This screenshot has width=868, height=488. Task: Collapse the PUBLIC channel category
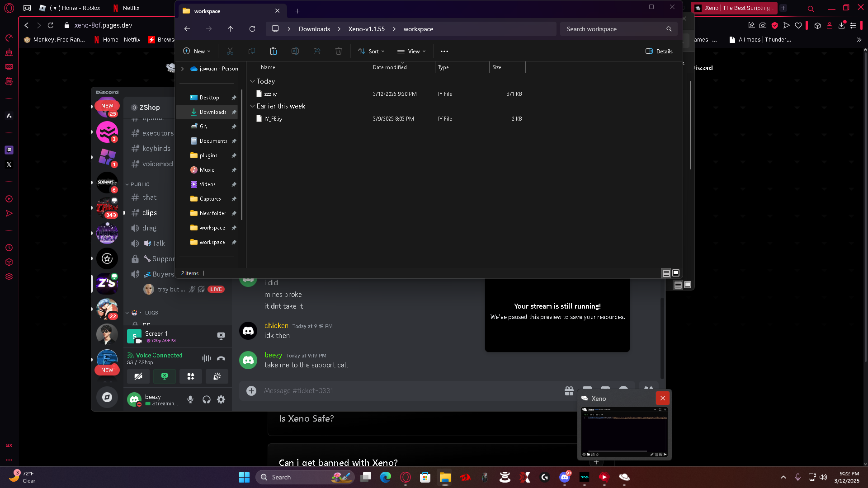(137, 184)
